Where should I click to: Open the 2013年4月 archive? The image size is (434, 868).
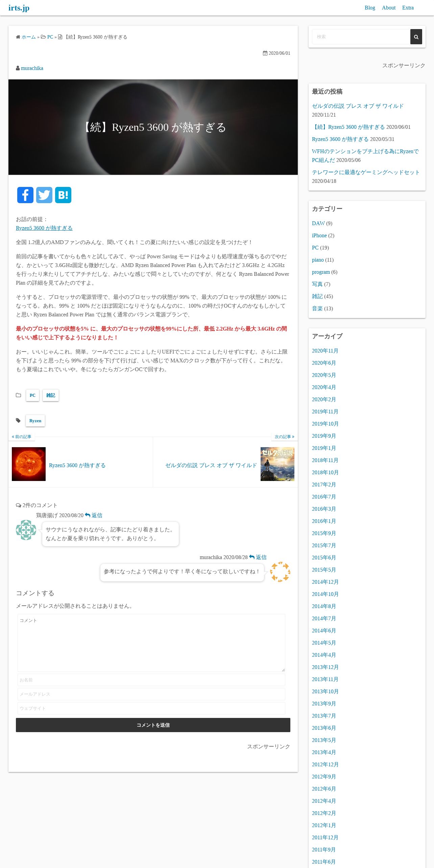pos(324,752)
